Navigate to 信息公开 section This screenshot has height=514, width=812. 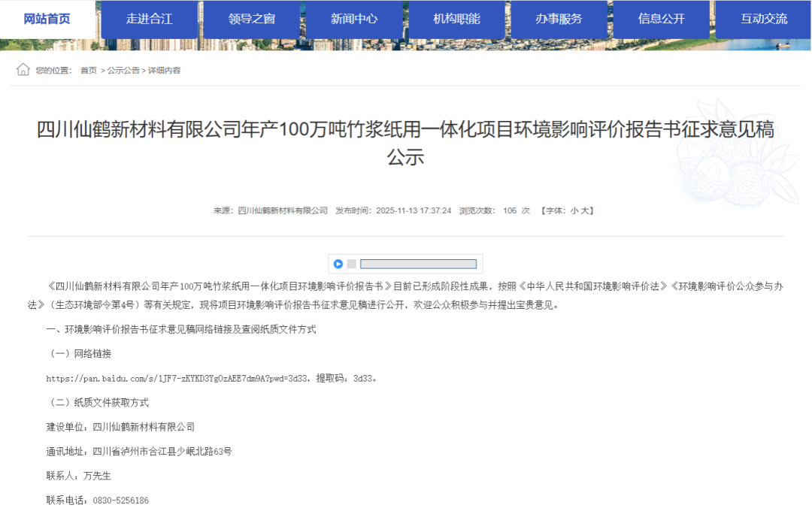click(661, 19)
